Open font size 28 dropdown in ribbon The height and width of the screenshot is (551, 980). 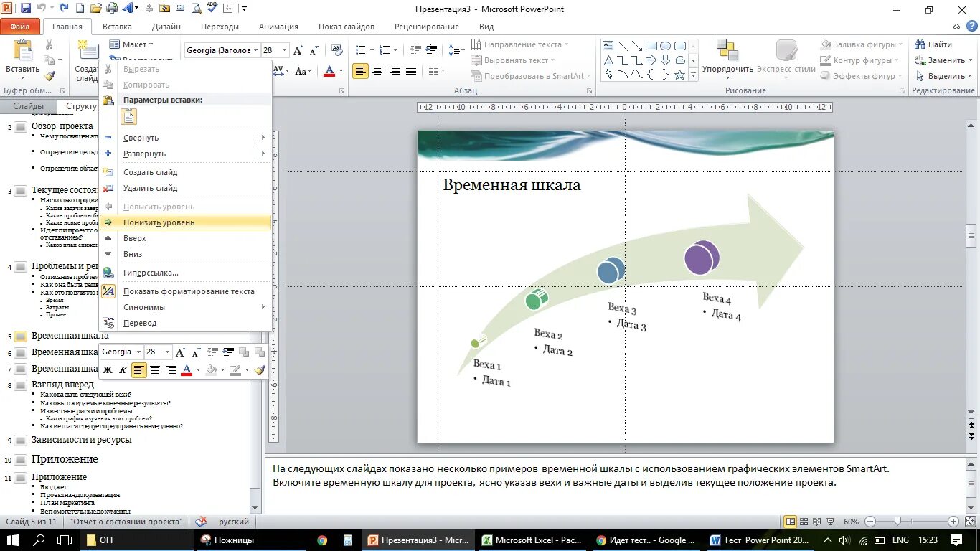pyautogui.click(x=285, y=50)
